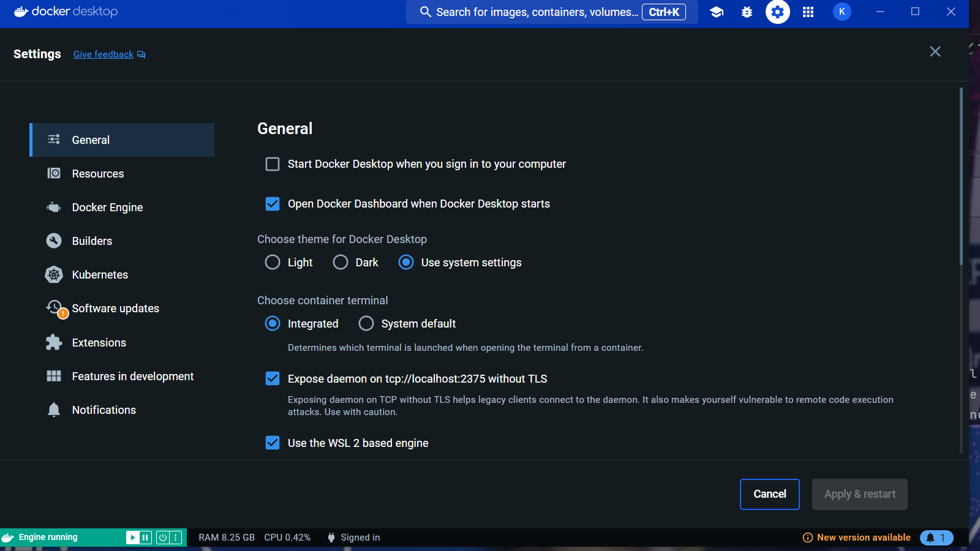Click the Docker Engine icon in sidebar
Viewport: 980px width, 551px height.
(x=54, y=207)
